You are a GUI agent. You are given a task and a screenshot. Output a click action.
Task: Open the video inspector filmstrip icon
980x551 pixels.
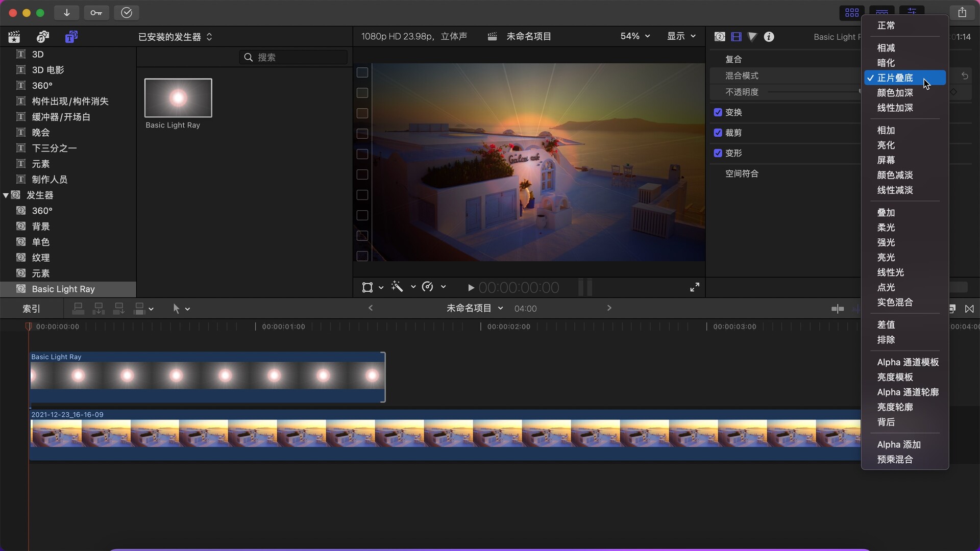tap(736, 37)
